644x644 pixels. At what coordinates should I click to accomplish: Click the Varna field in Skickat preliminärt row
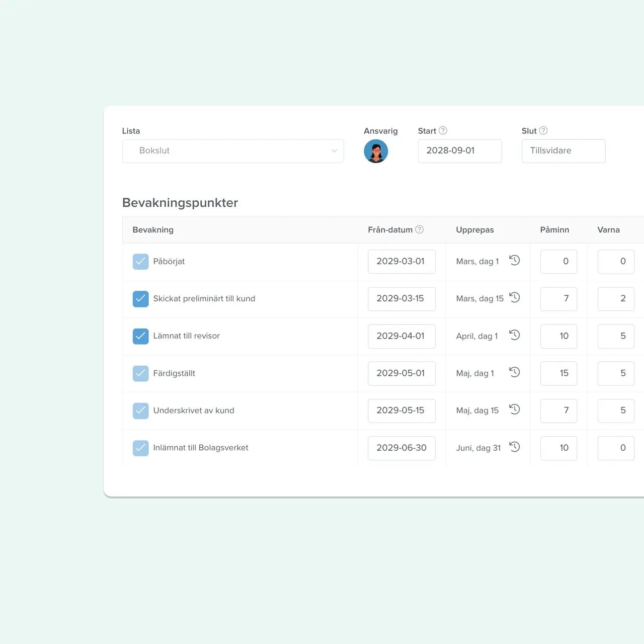pyautogui.click(x=616, y=299)
